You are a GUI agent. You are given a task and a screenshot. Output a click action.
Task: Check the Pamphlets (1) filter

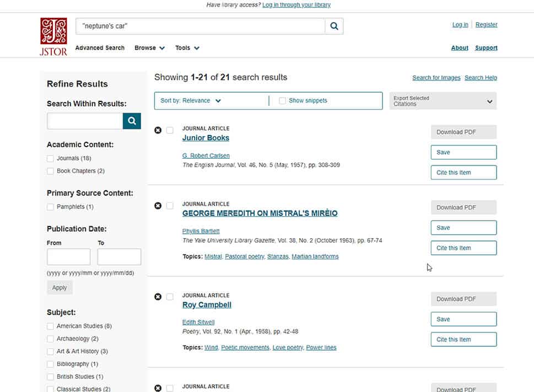coord(50,207)
